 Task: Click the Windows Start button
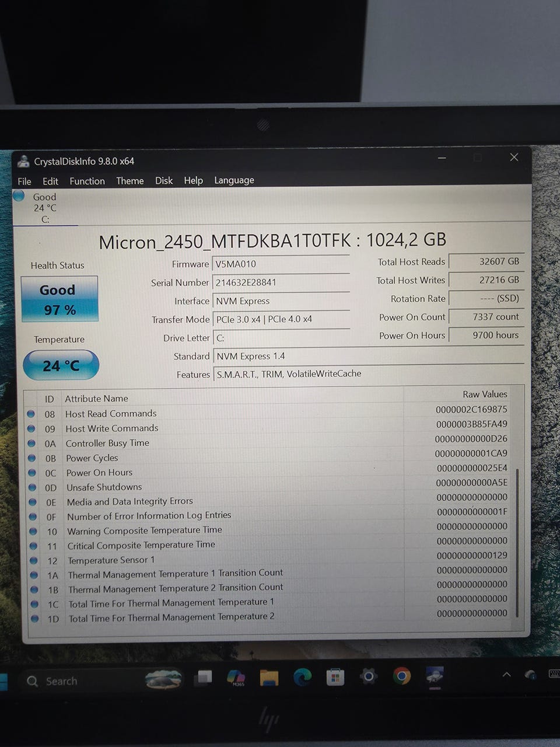pyautogui.click(x=3, y=682)
